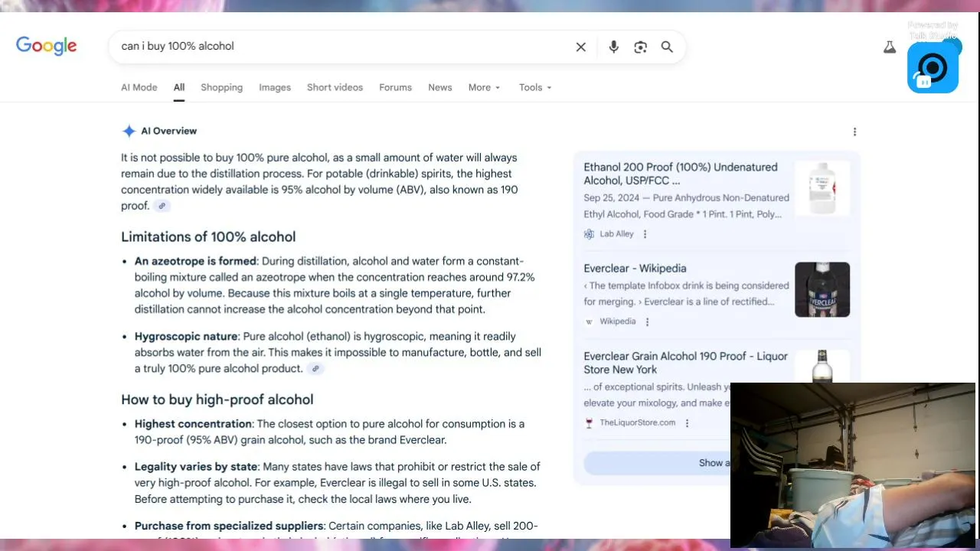980x551 pixels.
Task: Click the TheLiquorStore.com favicon
Action: [x=589, y=423]
